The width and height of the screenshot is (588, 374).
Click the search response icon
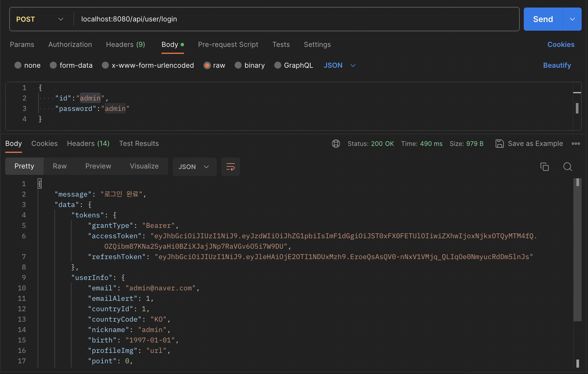pyautogui.click(x=567, y=167)
